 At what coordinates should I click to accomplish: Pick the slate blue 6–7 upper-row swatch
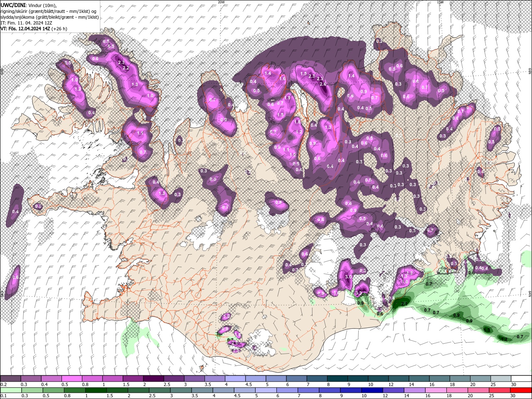pyautogui.click(x=297, y=379)
